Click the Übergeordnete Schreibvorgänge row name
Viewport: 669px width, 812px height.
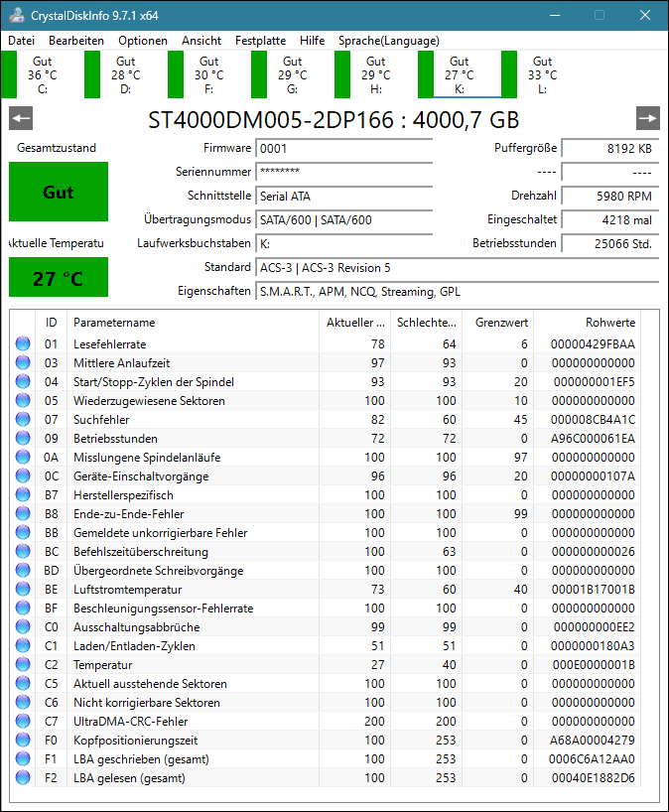pyautogui.click(x=158, y=570)
